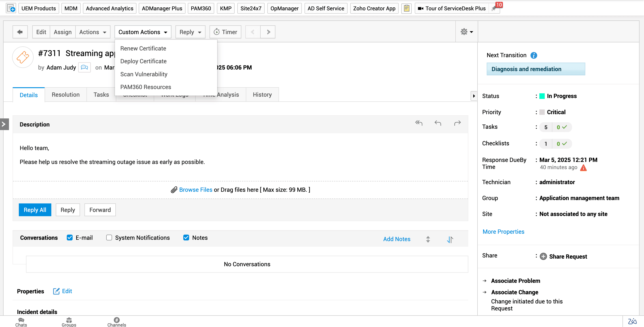
Task: Select Scan Vulnerability from Custom Actions menu
Action: click(x=144, y=74)
